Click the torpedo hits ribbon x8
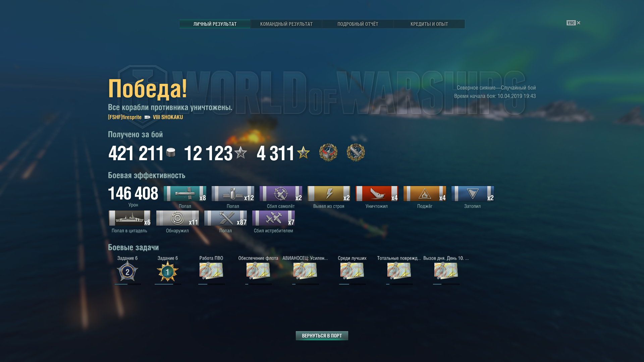Image resolution: width=644 pixels, height=362 pixels. pos(185,194)
